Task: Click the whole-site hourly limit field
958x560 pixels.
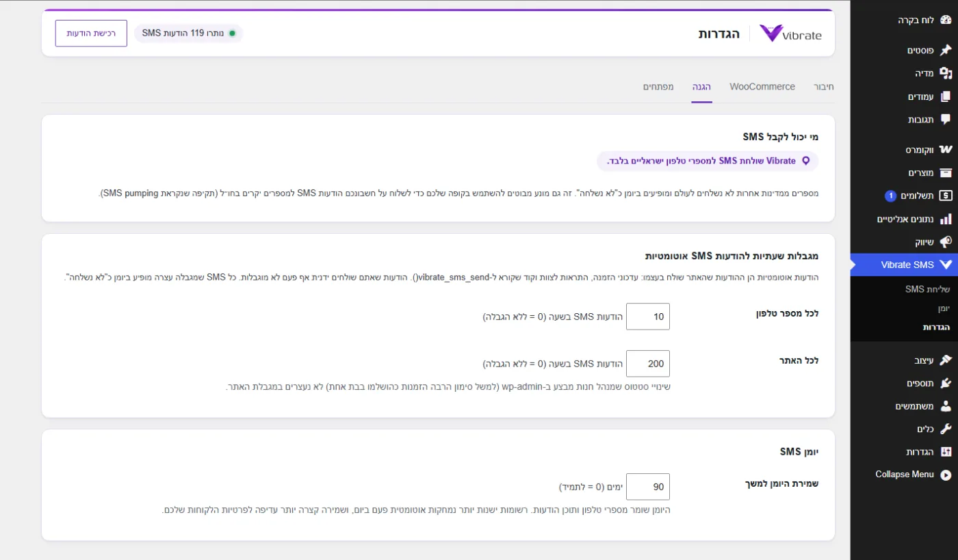Action: pos(648,364)
